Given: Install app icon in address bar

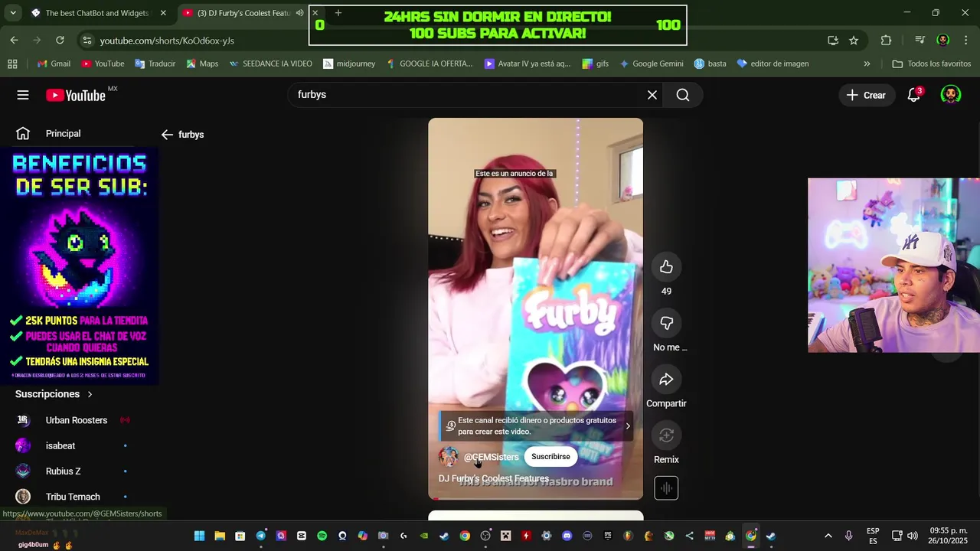Looking at the screenshot, I should coord(833,41).
